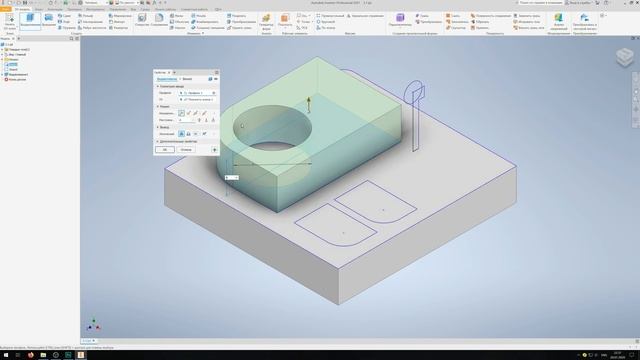The image size is (640, 360).
Task: Switch to the Начало работы (Get Started) ribbon tab
Action: coord(165,9)
